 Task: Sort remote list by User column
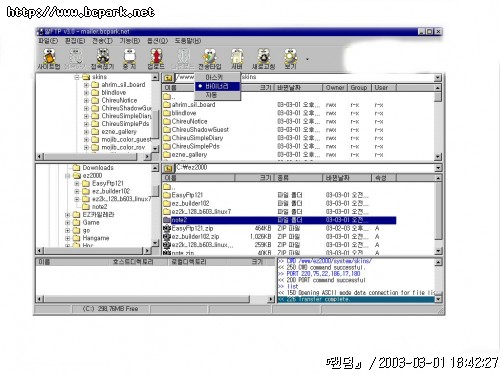(384, 88)
